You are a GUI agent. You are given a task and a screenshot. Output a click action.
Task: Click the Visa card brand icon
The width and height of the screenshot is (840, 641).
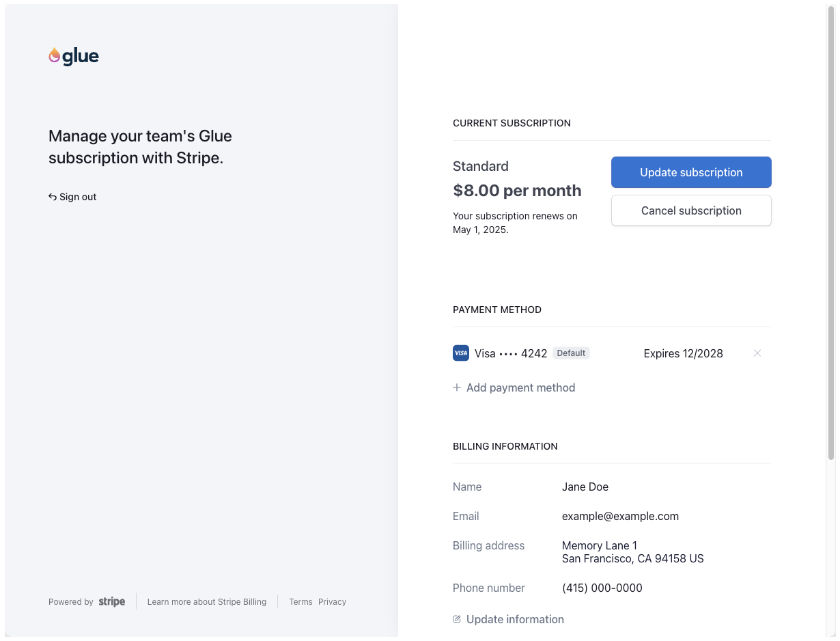coord(461,353)
